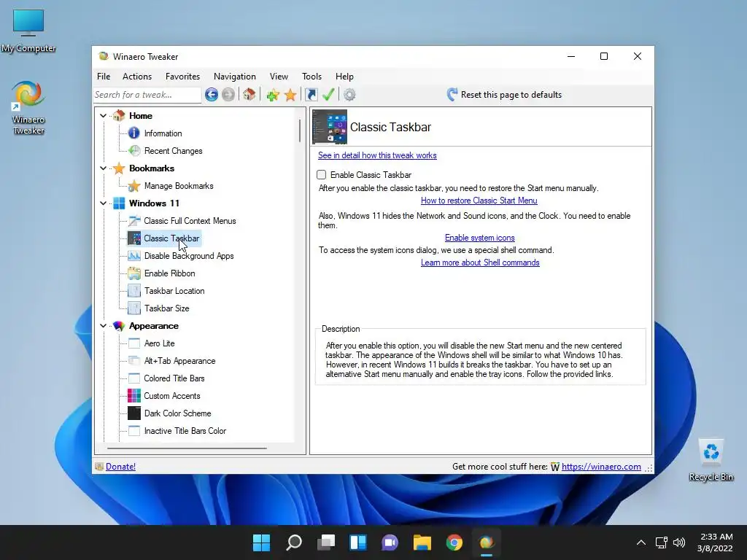Open settings with the gear toolbar icon
The image size is (747, 560).
click(x=349, y=95)
